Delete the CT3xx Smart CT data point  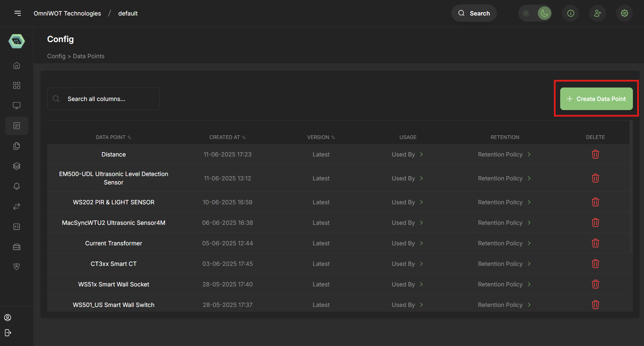click(595, 264)
